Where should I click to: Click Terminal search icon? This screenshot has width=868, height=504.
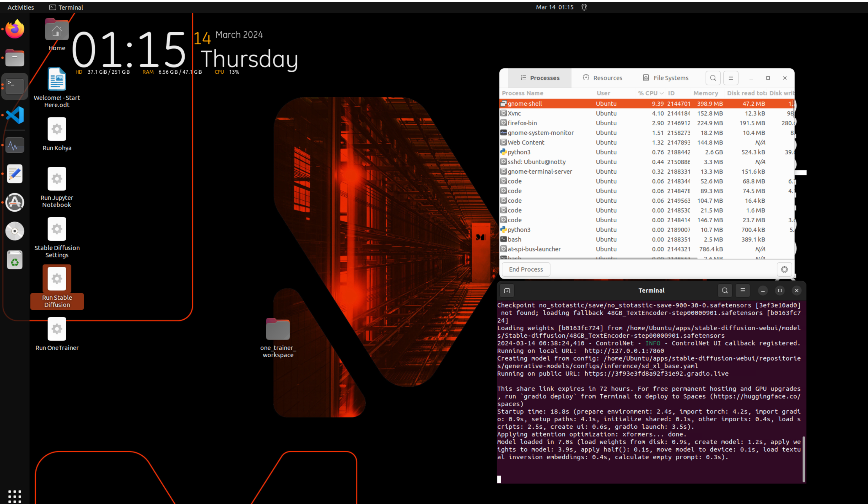725,291
